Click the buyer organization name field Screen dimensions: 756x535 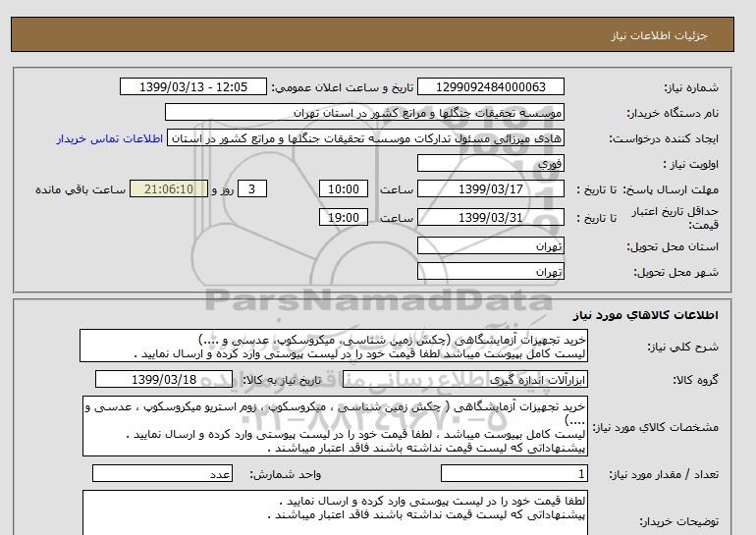364,113
